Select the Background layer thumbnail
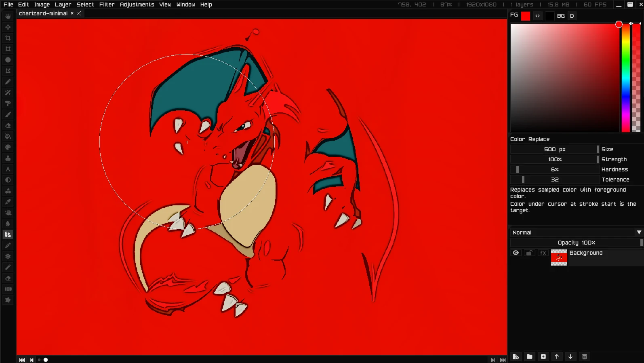This screenshot has width=644, height=363. coord(559,257)
